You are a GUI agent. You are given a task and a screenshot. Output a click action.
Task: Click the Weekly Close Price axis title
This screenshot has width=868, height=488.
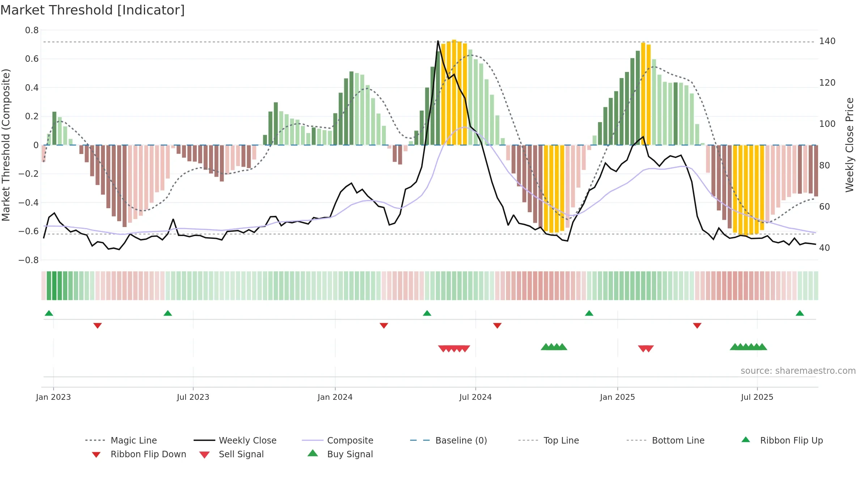pyautogui.click(x=850, y=145)
